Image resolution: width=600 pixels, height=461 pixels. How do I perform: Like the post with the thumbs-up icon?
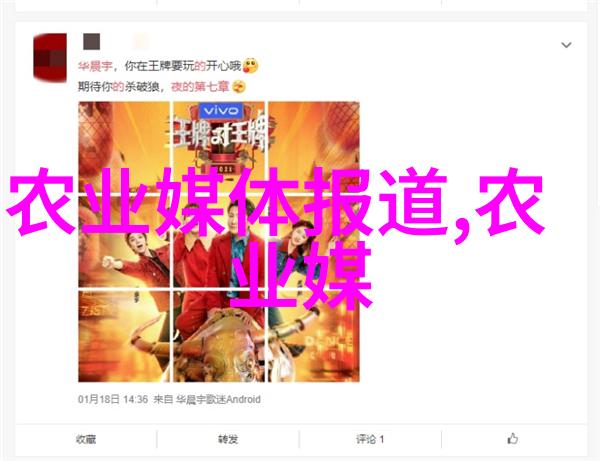pos(513,439)
